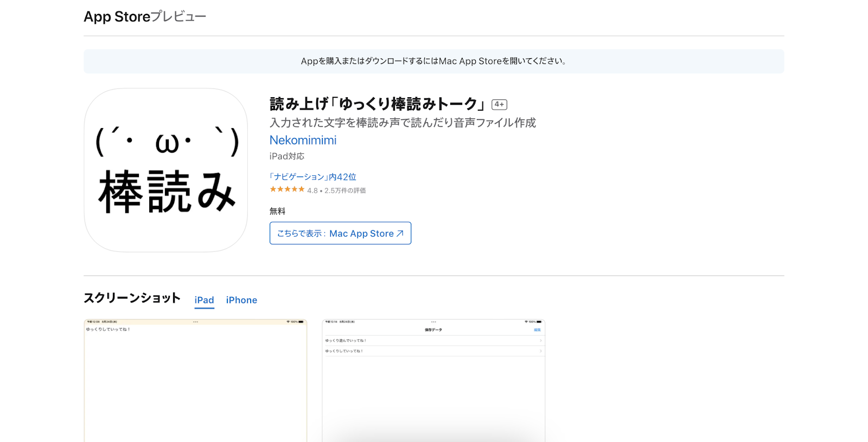Click the 4.8 • 2.5万件の評価 rating text
The width and height of the screenshot is (868, 442).
tap(336, 191)
